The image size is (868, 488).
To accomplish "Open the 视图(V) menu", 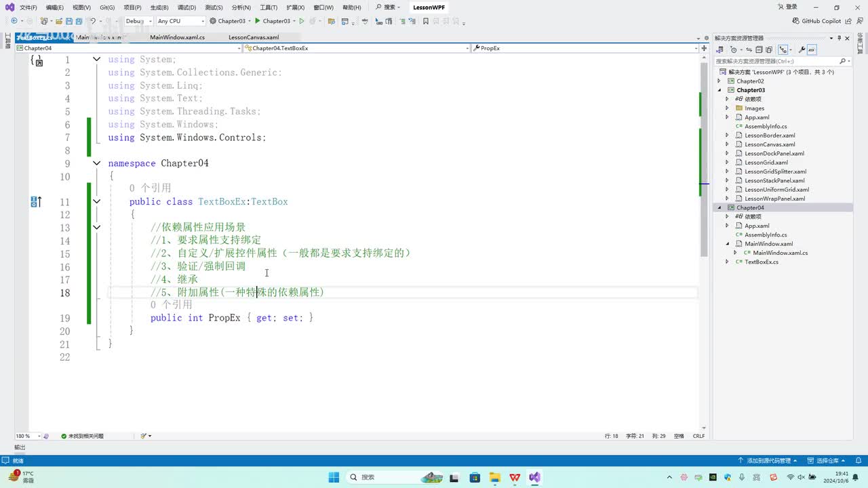I will [x=81, y=7].
